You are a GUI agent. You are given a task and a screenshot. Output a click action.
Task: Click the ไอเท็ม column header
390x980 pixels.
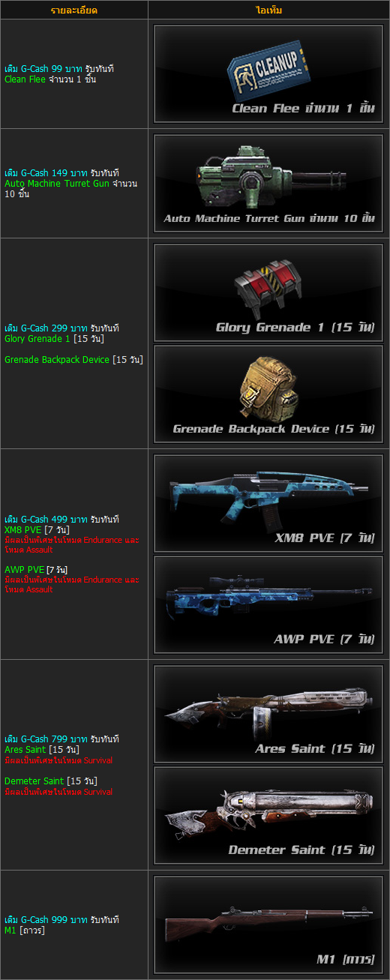(268, 10)
